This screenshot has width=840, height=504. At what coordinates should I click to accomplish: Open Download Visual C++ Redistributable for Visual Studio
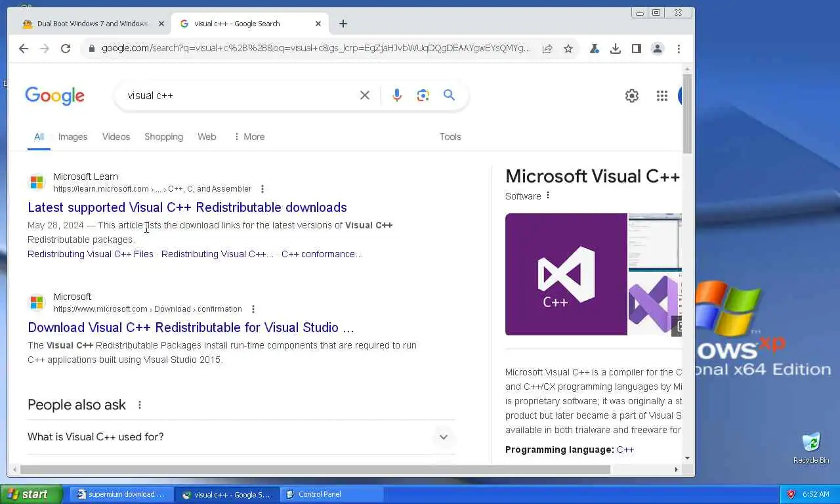click(191, 327)
